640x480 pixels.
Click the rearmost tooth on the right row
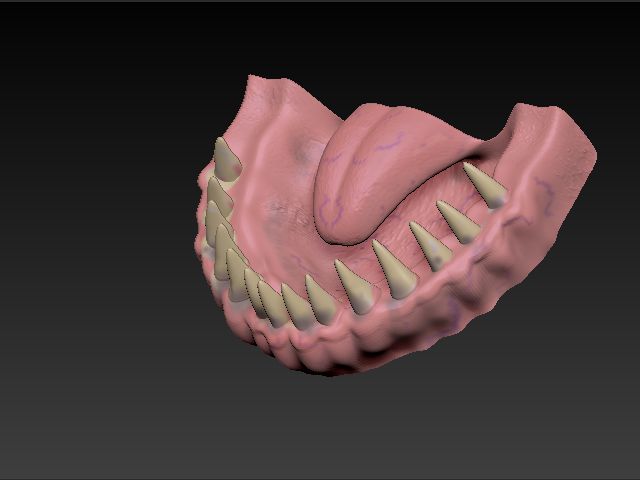pos(486,185)
